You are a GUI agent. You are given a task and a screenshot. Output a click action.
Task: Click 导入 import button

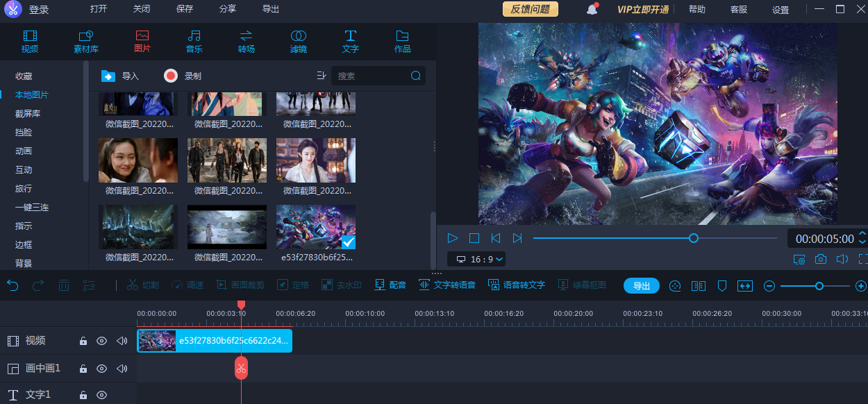tap(120, 76)
